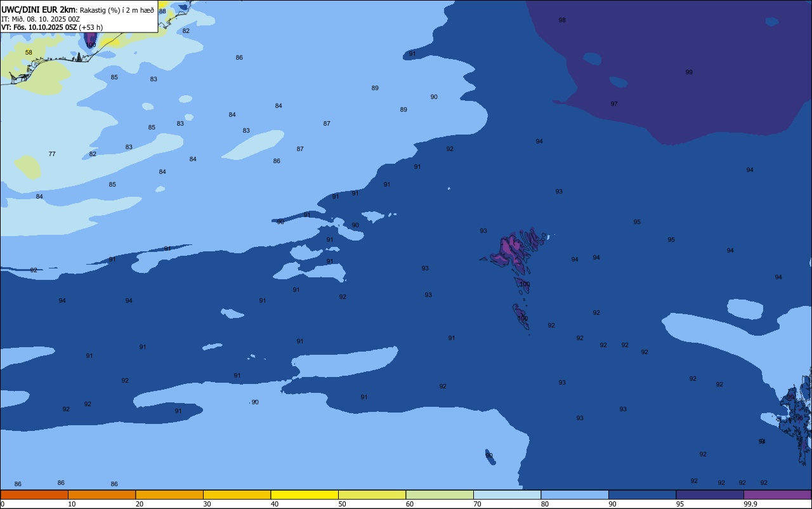Click the '30' legend tick label
This screenshot has width=812, height=509.
[207, 504]
